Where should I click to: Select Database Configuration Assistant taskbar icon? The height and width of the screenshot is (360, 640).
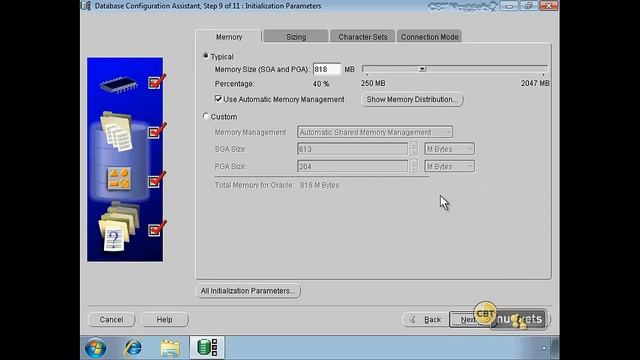click(207, 347)
